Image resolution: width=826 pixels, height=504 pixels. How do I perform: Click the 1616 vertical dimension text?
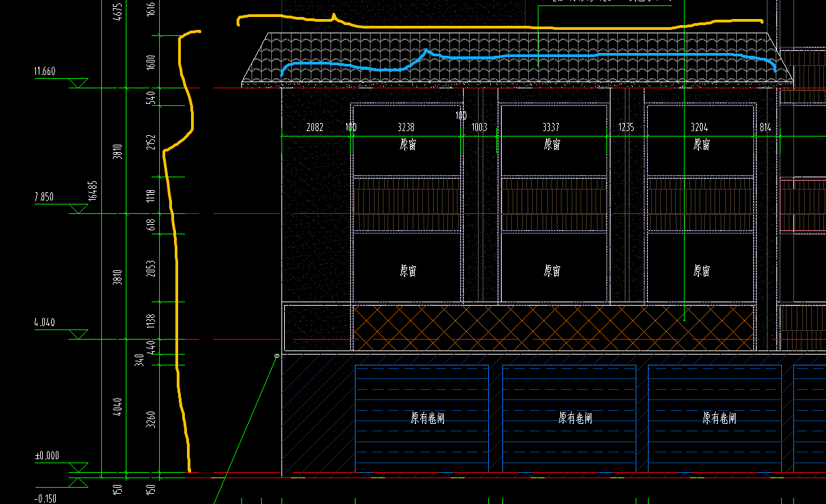pyautogui.click(x=151, y=10)
